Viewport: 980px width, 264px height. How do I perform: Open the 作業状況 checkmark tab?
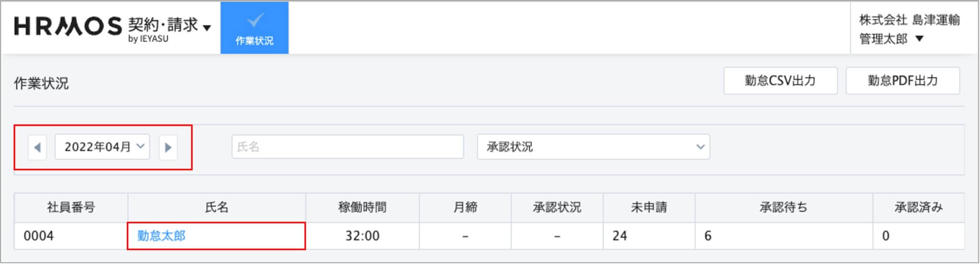255,28
